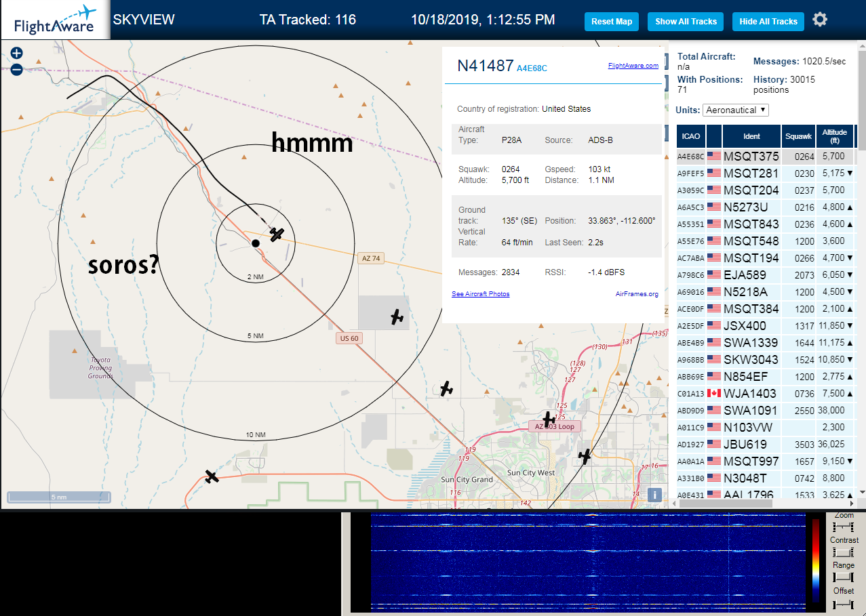The width and height of the screenshot is (866, 616).
Task: Open the map attribution info icon
Action: click(x=654, y=495)
